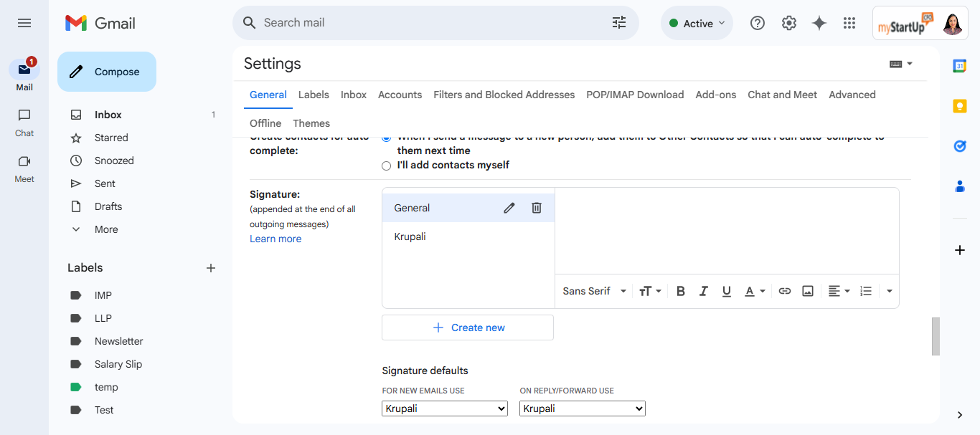980x435 pixels.
Task: Select "I'll add contacts myself" radio option
Action: point(387,166)
